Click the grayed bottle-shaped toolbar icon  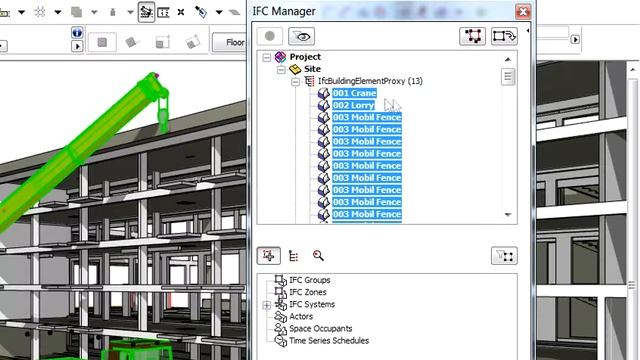(x=113, y=12)
